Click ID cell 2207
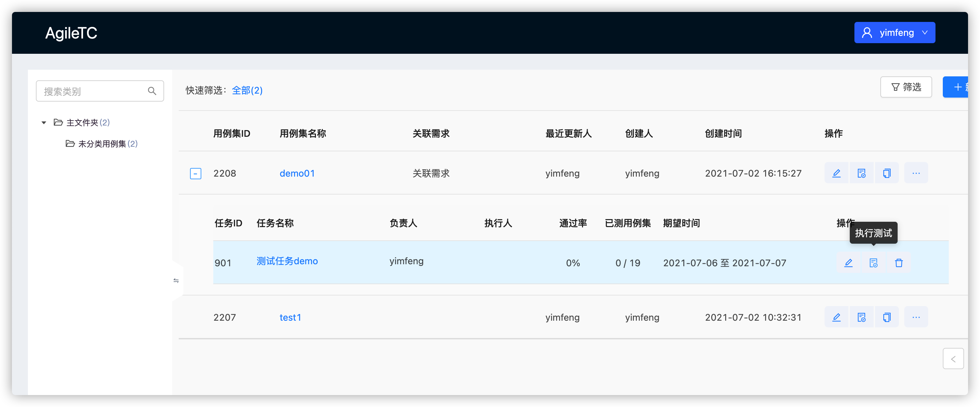980x407 pixels. pos(225,318)
